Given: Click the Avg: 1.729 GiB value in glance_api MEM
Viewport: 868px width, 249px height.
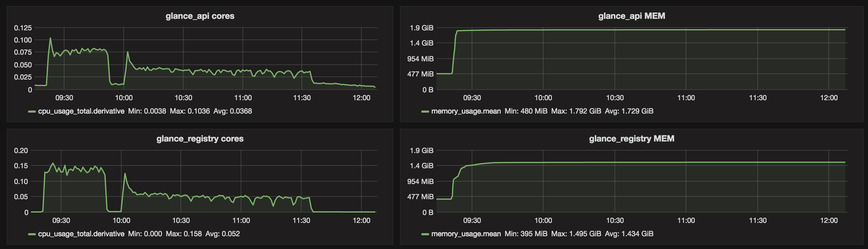Looking at the screenshot, I should point(629,111).
